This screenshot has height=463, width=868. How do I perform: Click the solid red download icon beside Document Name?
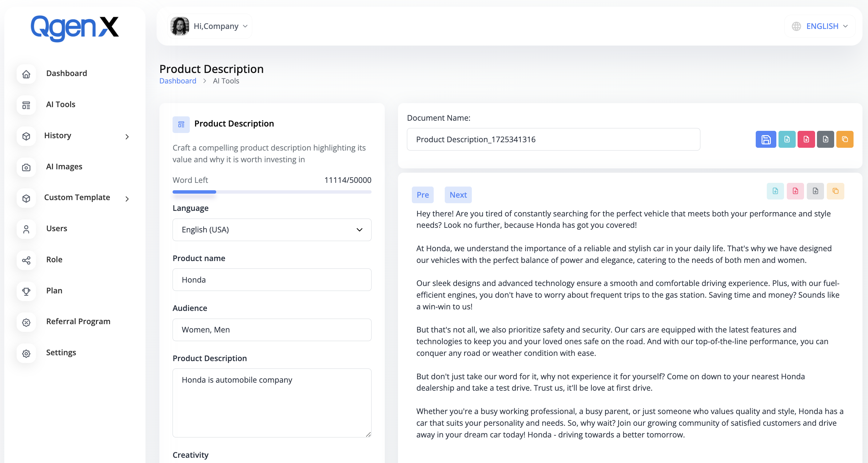[x=806, y=139]
